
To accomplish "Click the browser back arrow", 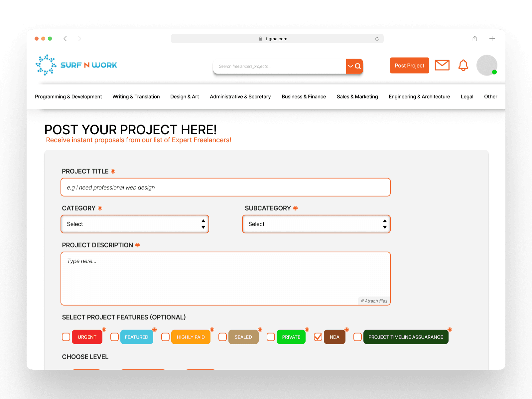I will [65, 39].
